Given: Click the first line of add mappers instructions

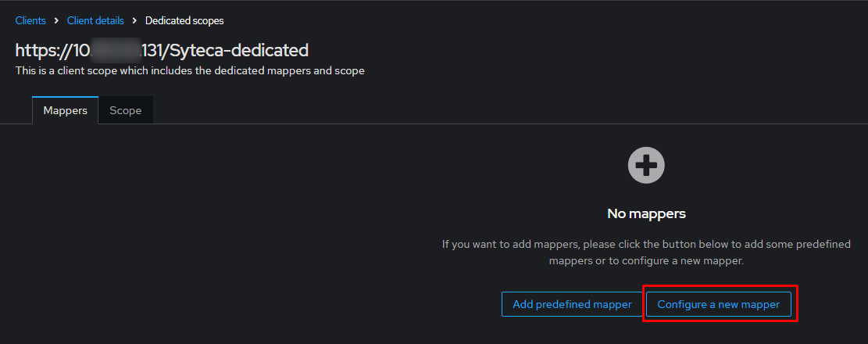Looking at the screenshot, I should pyautogui.click(x=646, y=245).
